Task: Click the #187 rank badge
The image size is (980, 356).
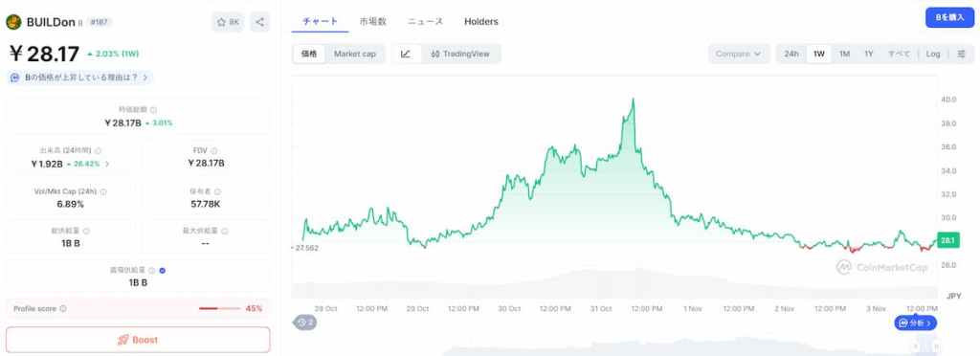Action: (x=100, y=22)
